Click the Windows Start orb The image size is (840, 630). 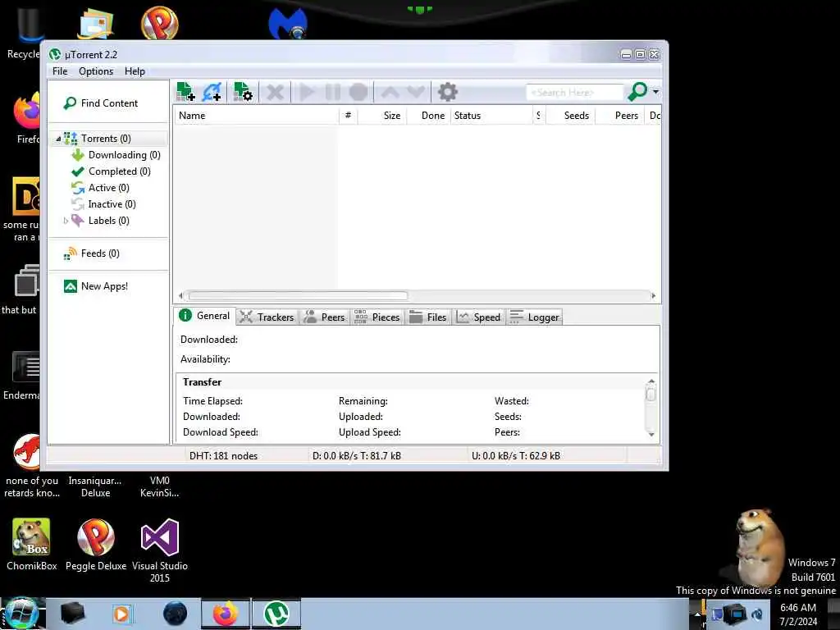[x=22, y=614]
